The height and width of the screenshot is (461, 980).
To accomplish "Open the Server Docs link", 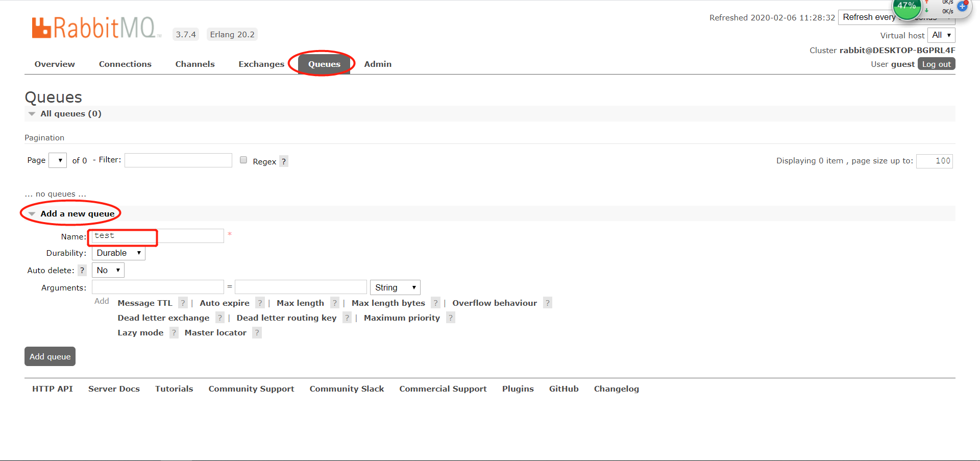I will point(114,389).
